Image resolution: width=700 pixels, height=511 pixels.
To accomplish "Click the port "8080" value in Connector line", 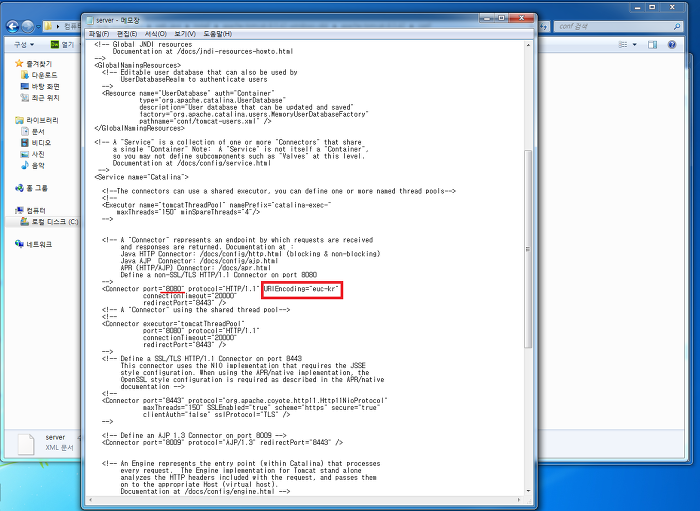I will (174, 289).
